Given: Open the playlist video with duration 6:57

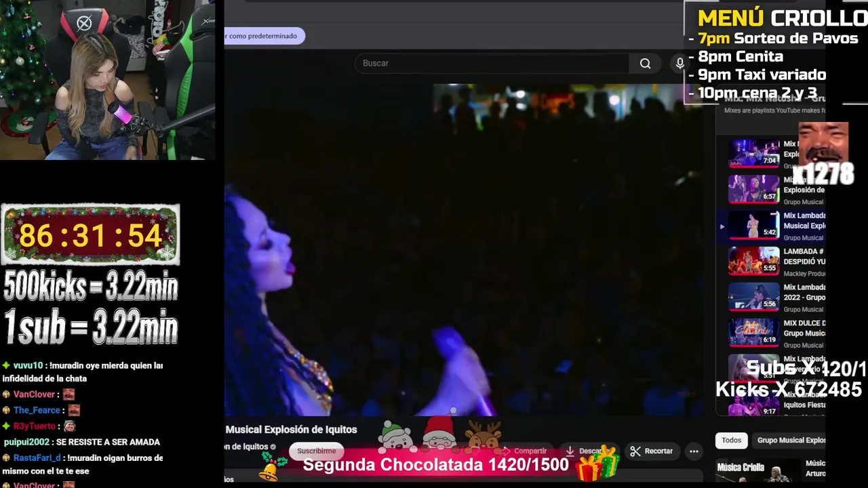Looking at the screenshot, I should click(x=754, y=189).
